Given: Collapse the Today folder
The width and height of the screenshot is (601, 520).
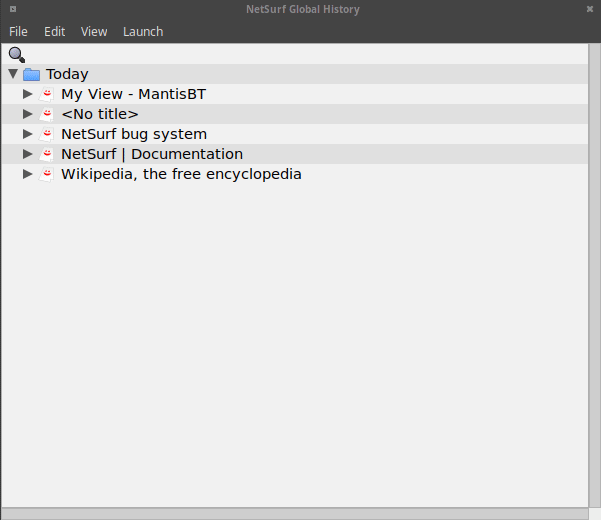Looking at the screenshot, I should pos(13,74).
